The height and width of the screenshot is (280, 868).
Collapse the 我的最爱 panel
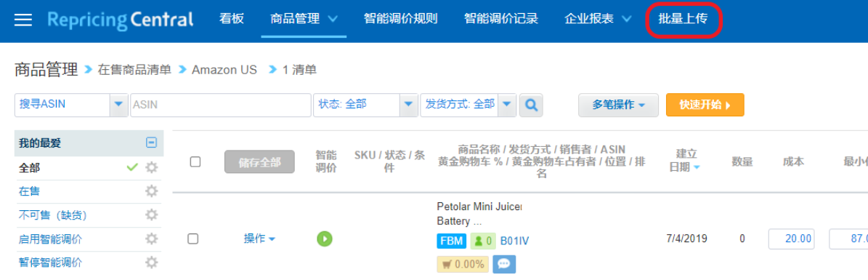(x=151, y=143)
